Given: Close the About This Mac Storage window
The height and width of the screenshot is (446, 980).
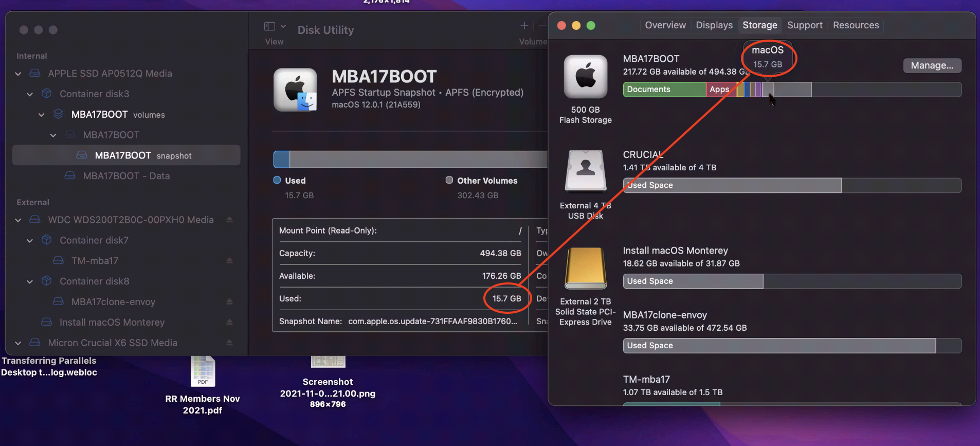Looking at the screenshot, I should pyautogui.click(x=561, y=25).
